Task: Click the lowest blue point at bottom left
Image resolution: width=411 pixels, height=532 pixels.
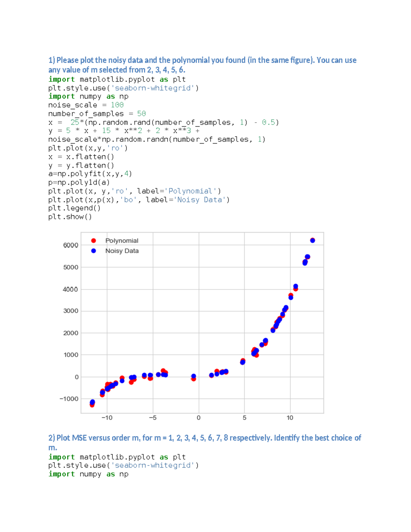Action: 91,403
